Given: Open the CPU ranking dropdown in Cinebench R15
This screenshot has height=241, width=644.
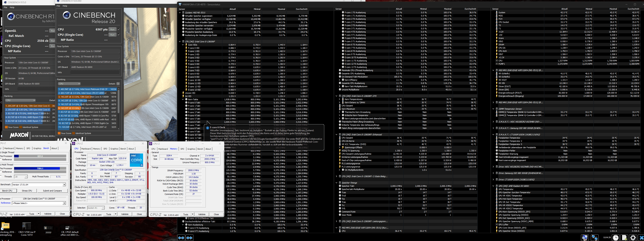Looking at the screenshot, I should tap(21, 100).
